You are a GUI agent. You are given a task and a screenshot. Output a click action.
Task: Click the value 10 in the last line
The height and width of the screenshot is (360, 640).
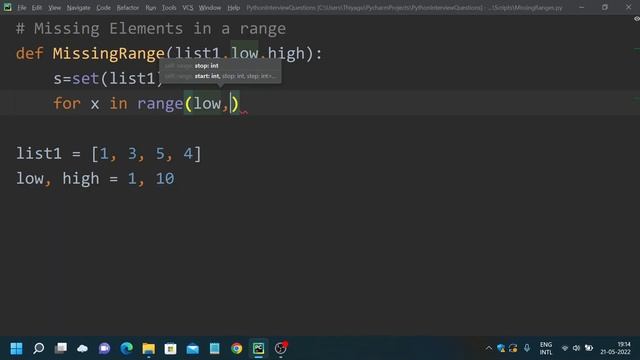click(x=165, y=178)
